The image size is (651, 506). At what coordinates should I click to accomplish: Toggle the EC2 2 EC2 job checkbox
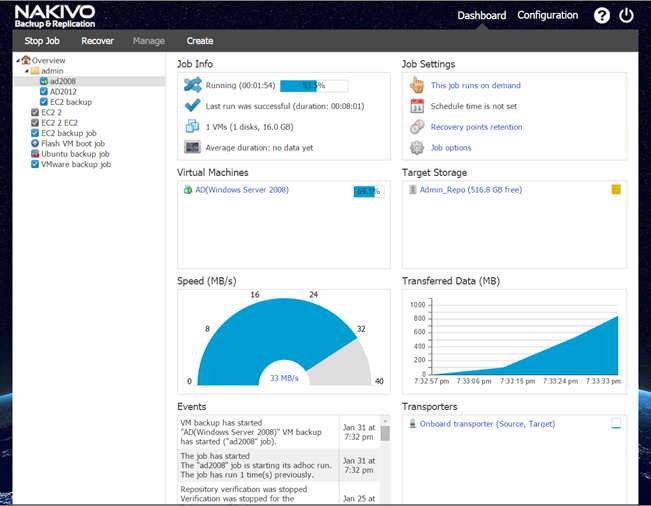[35, 122]
